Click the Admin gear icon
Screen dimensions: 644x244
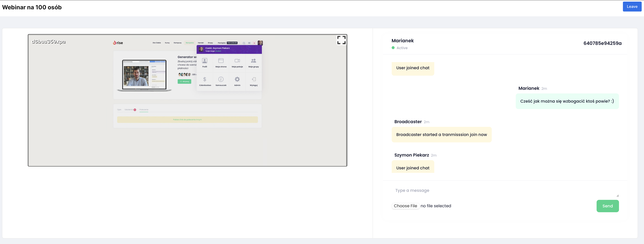click(237, 79)
